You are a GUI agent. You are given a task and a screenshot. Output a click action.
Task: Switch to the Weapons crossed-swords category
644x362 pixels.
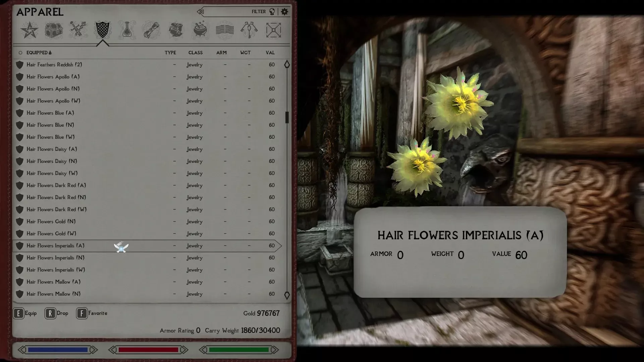point(78,29)
